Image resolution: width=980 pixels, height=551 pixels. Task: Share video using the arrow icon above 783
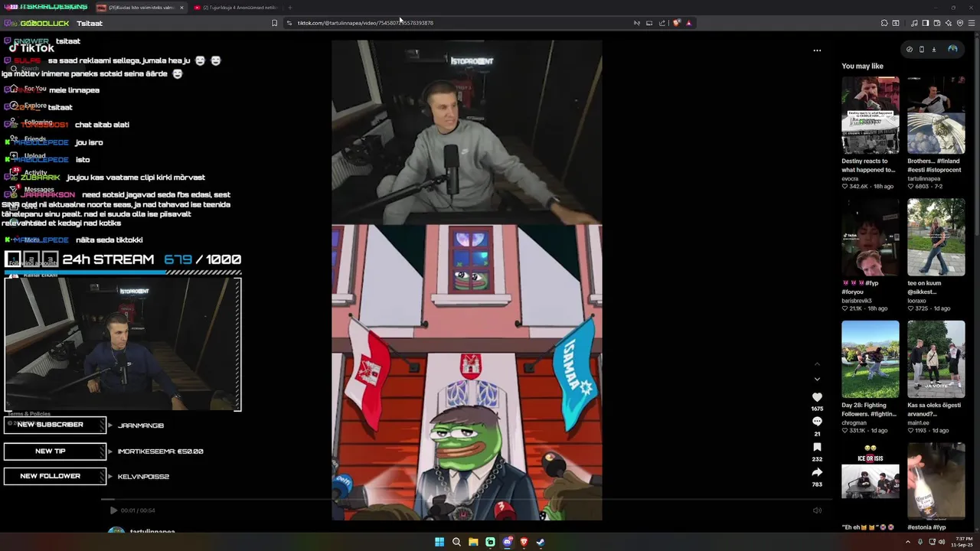click(817, 472)
